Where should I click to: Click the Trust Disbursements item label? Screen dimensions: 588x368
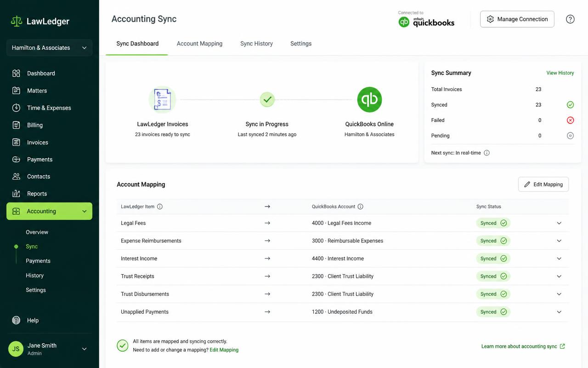145,294
